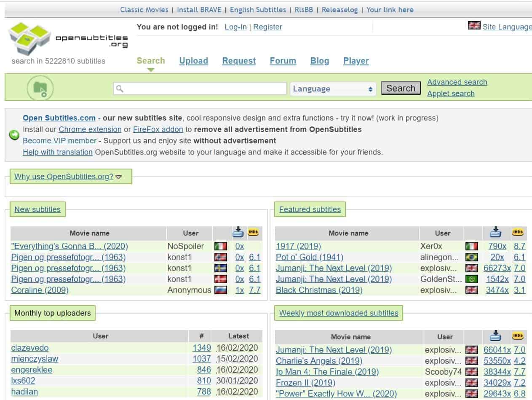The height and width of the screenshot is (400, 532).
Task: Click the green arrow icon in info box
Action: [x=14, y=135]
